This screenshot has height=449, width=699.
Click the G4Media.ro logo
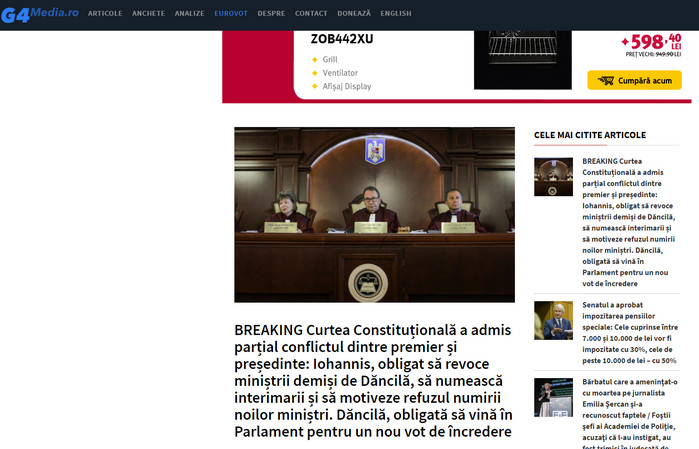click(x=40, y=14)
